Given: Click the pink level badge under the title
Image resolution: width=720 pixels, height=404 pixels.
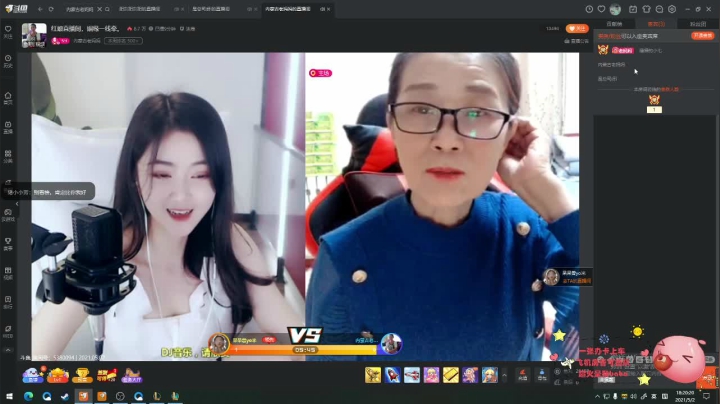Looking at the screenshot, I should point(61,41).
